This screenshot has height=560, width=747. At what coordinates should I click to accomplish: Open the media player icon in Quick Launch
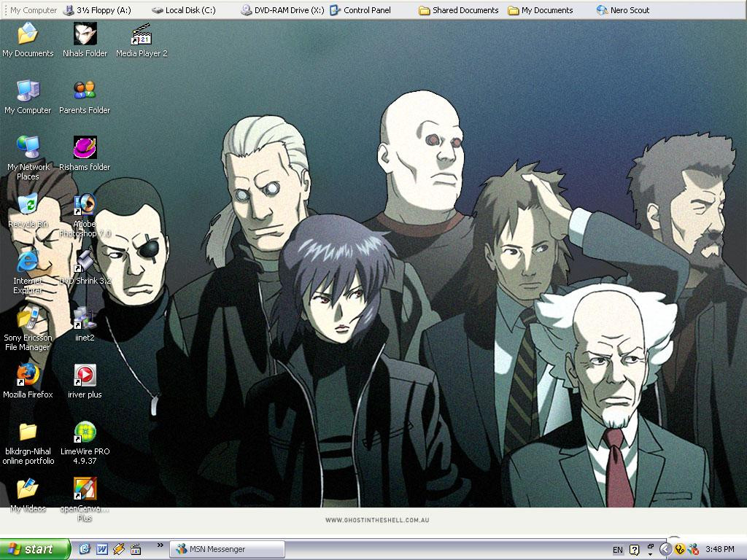pyautogui.click(x=136, y=549)
